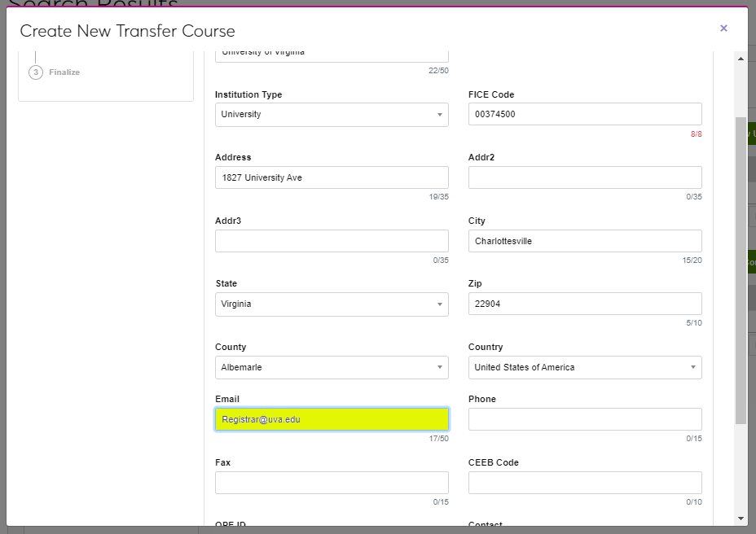Click the Country label text
This screenshot has height=534, width=756.
point(485,347)
